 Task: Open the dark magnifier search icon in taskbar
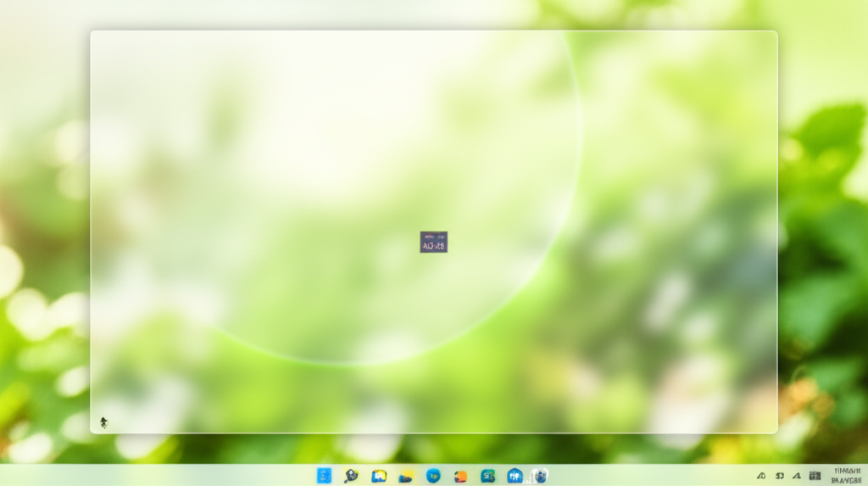click(x=351, y=476)
